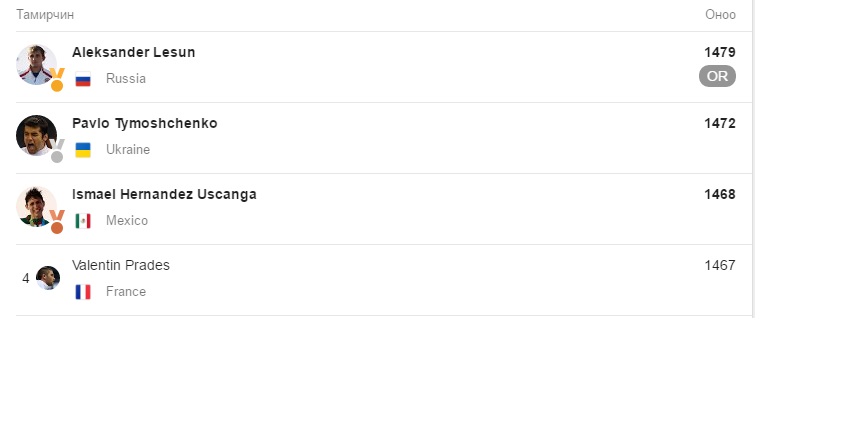Click the 1479 score value
Image resolution: width=864 pixels, height=430 pixels.
click(720, 52)
